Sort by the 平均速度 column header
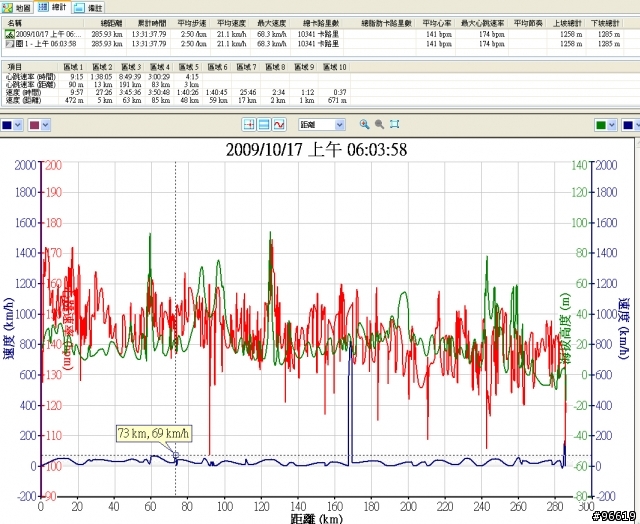The height and width of the screenshot is (524, 640). (231, 23)
